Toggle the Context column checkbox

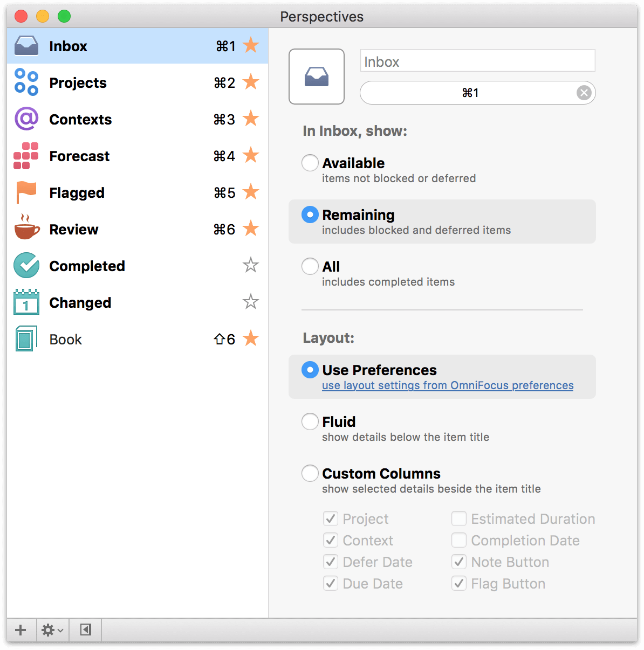(x=331, y=540)
